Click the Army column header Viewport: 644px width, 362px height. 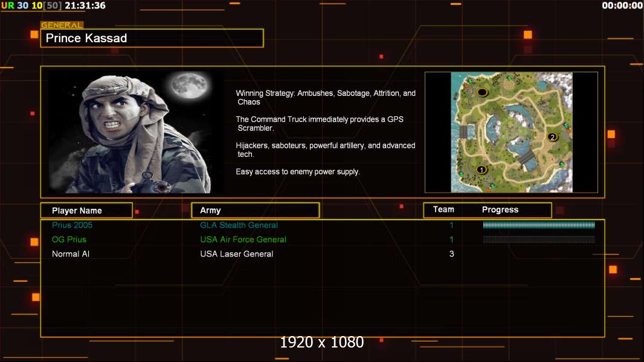pos(256,211)
